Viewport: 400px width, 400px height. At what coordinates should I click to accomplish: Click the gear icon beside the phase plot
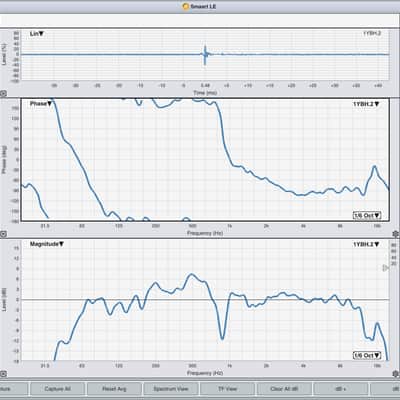pyautogui.click(x=396, y=234)
